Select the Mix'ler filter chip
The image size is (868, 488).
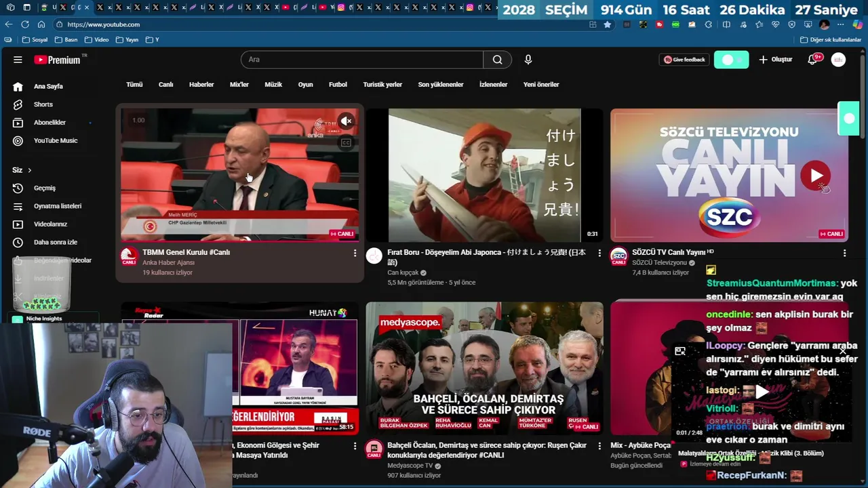(239, 85)
